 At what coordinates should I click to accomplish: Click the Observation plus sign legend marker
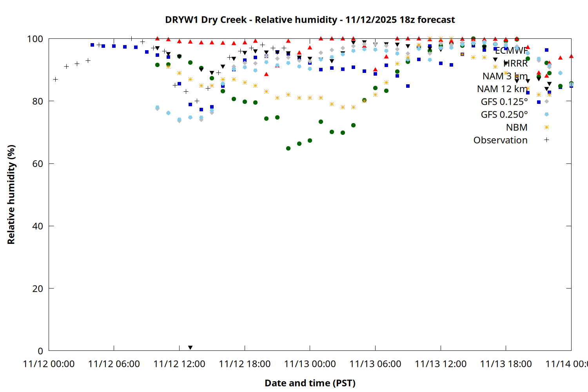click(546, 140)
